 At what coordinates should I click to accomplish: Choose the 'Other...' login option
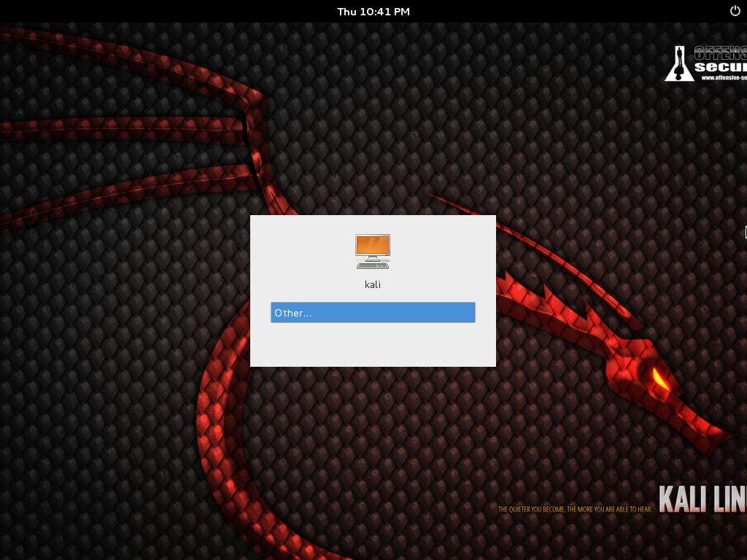(x=373, y=312)
